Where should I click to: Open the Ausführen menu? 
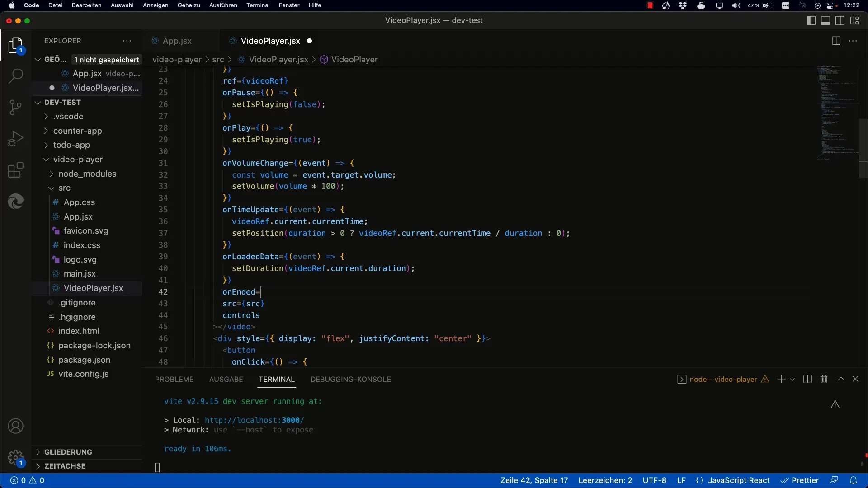click(223, 5)
